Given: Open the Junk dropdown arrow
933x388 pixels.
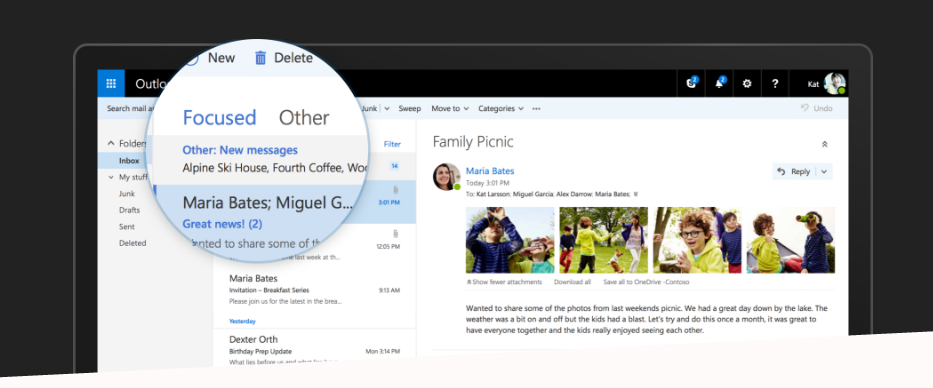Looking at the screenshot, I should pyautogui.click(x=387, y=108).
